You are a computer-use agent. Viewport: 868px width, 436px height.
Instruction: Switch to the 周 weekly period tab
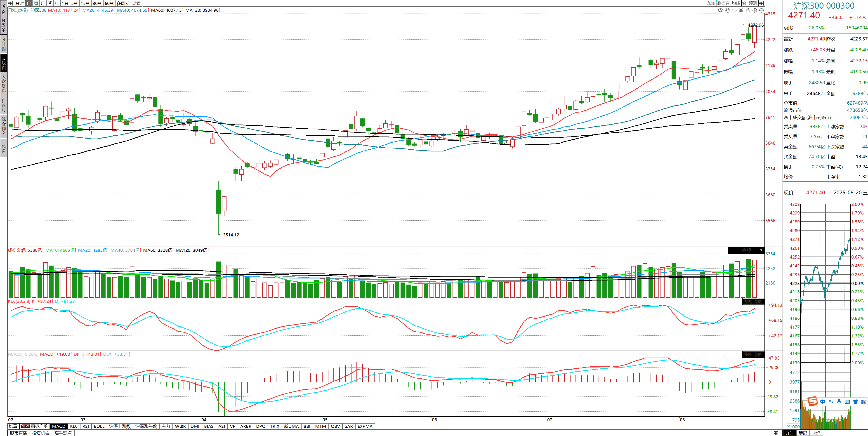point(36,3)
